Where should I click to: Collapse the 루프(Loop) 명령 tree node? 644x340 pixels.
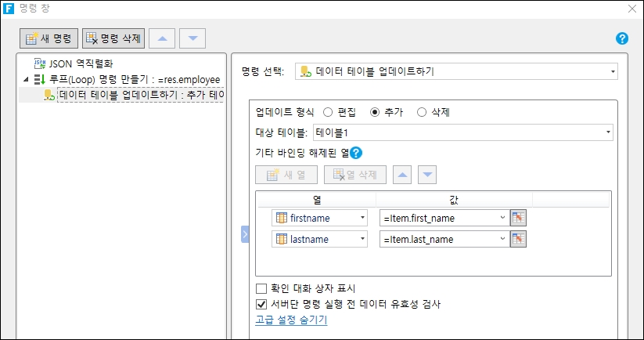[x=26, y=80]
